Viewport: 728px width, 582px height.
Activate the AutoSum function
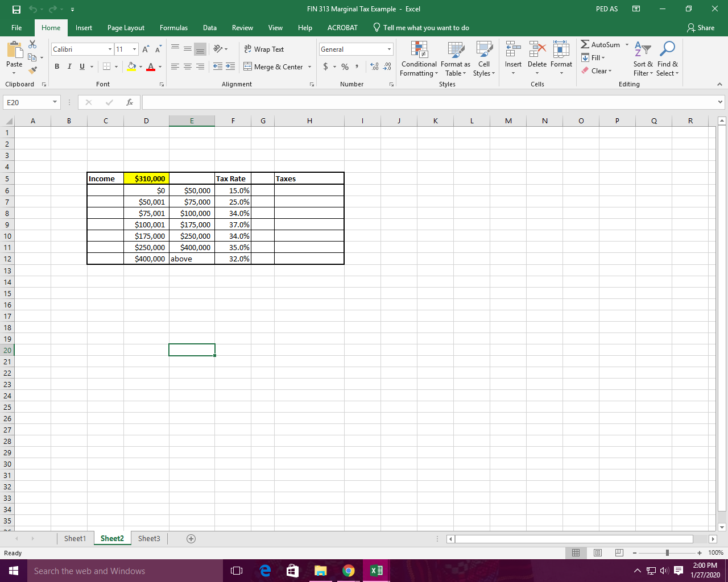click(600, 44)
